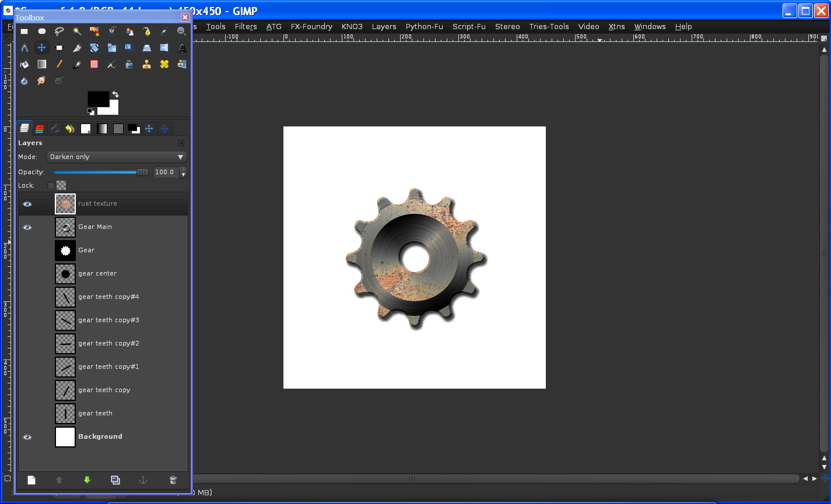Select the Gear Main layer thumbnail

[65, 227]
